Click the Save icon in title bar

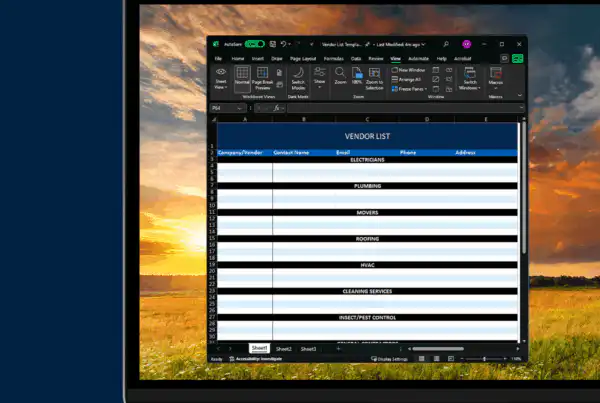pos(272,44)
